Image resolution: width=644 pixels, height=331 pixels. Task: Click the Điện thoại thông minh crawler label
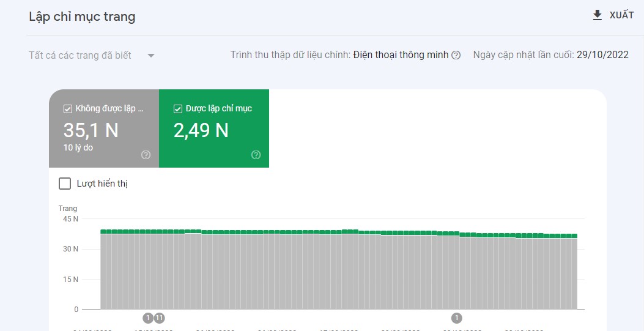coord(401,55)
